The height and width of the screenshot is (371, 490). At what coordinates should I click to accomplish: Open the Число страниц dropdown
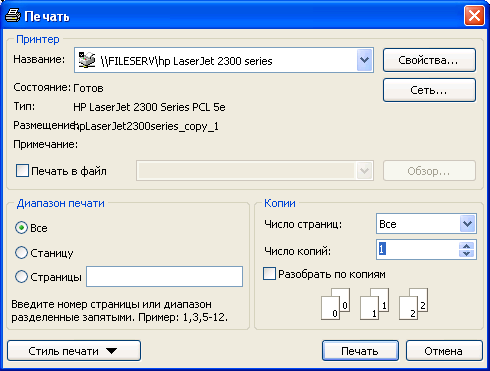467,224
